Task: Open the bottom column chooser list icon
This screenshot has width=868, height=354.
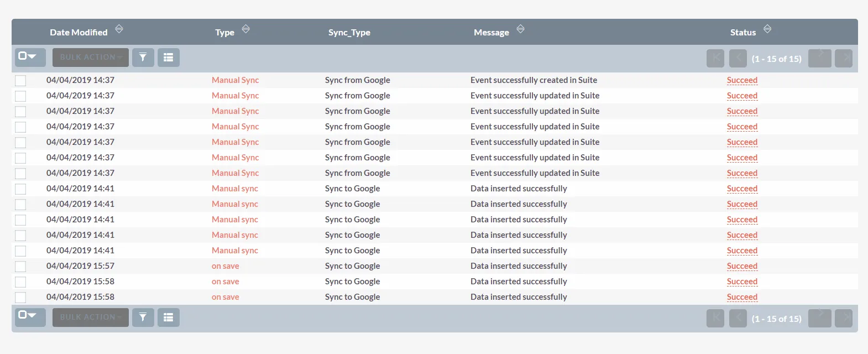Action: 169,317
